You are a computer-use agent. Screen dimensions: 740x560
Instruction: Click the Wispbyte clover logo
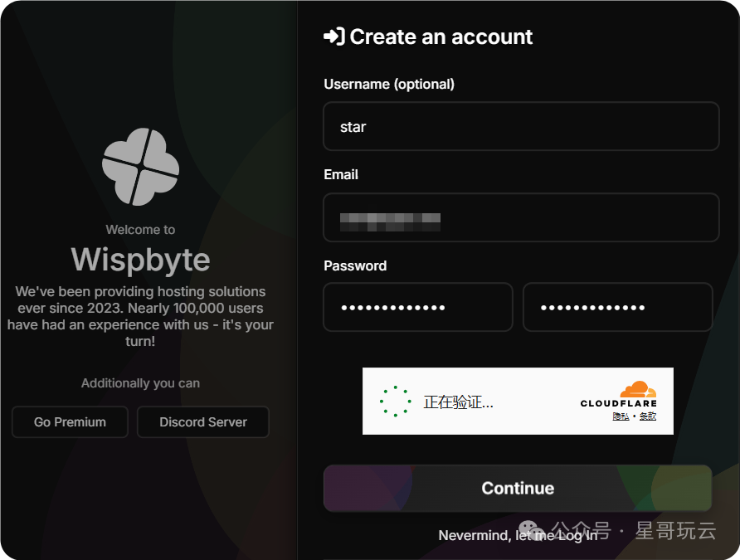tap(140, 166)
